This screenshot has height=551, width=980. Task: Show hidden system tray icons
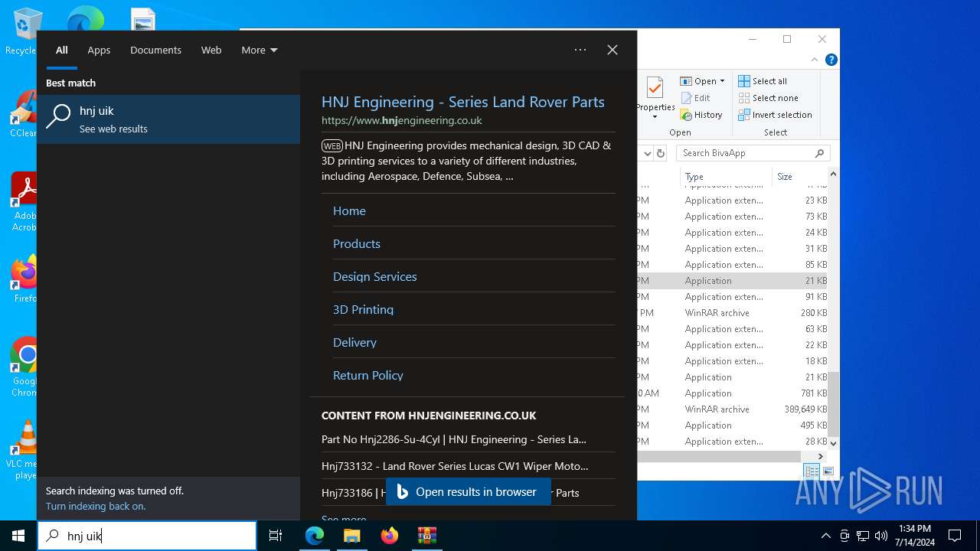point(825,536)
